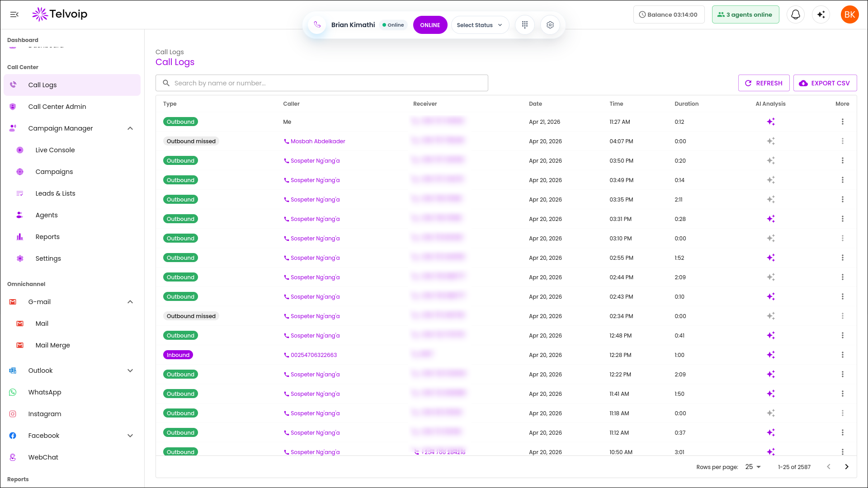This screenshot has height=488, width=868.
Task: Change the rows per page dropdown
Action: pyautogui.click(x=753, y=467)
